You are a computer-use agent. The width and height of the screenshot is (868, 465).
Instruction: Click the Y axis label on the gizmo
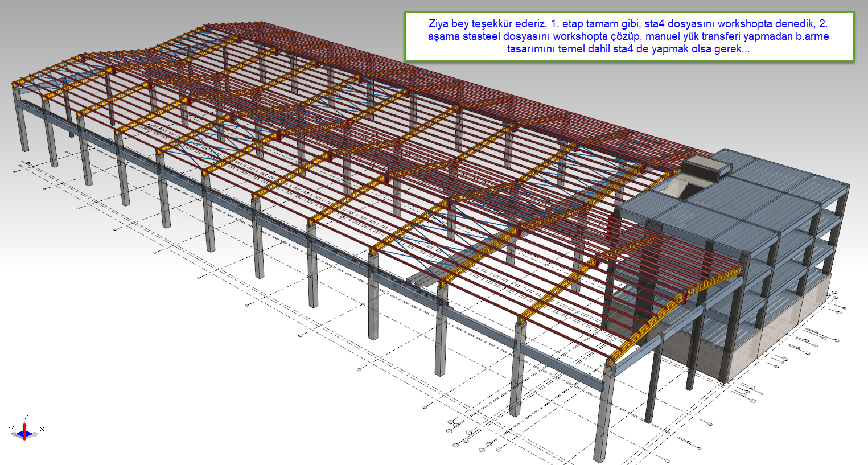tap(11, 429)
